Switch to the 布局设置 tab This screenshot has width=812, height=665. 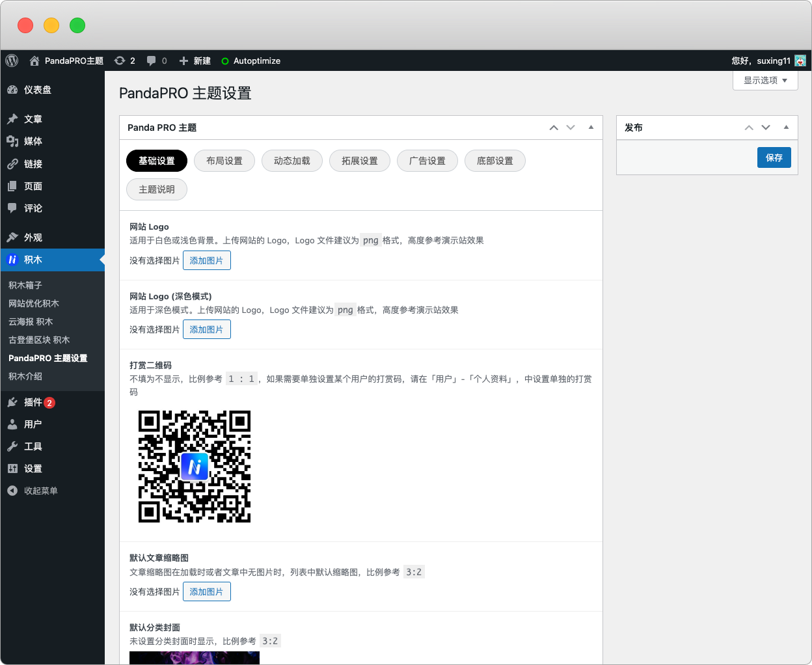coord(224,161)
